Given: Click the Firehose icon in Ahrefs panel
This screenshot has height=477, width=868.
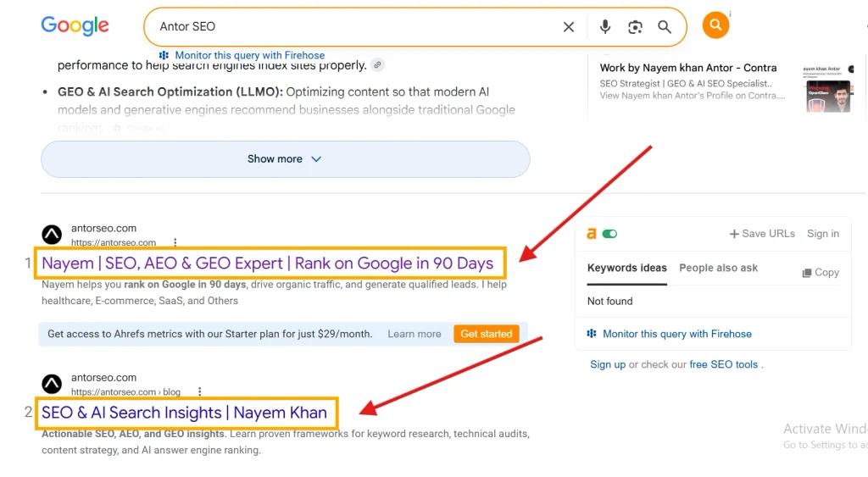Looking at the screenshot, I should [592, 334].
